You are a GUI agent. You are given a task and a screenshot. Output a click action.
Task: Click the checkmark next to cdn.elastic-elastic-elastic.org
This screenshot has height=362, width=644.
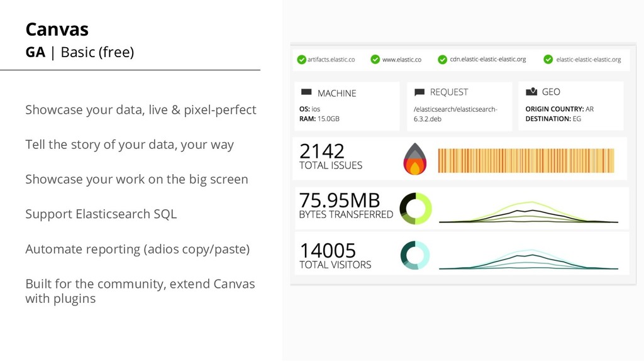pos(442,60)
